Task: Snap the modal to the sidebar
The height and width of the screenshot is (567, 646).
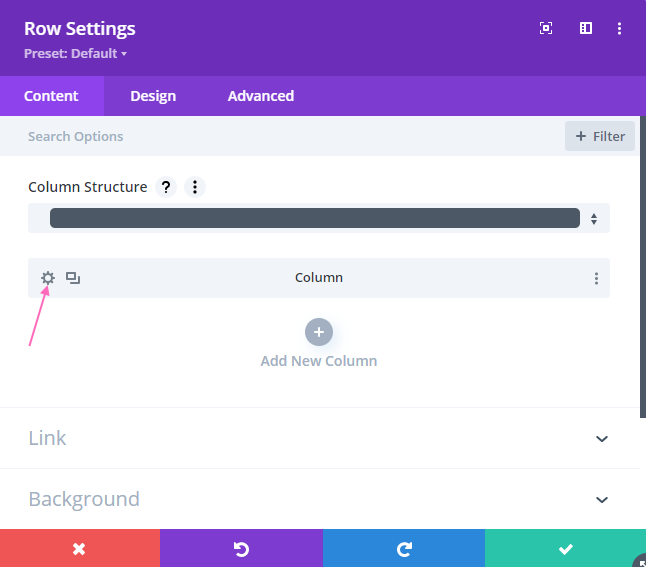Action: tap(585, 28)
